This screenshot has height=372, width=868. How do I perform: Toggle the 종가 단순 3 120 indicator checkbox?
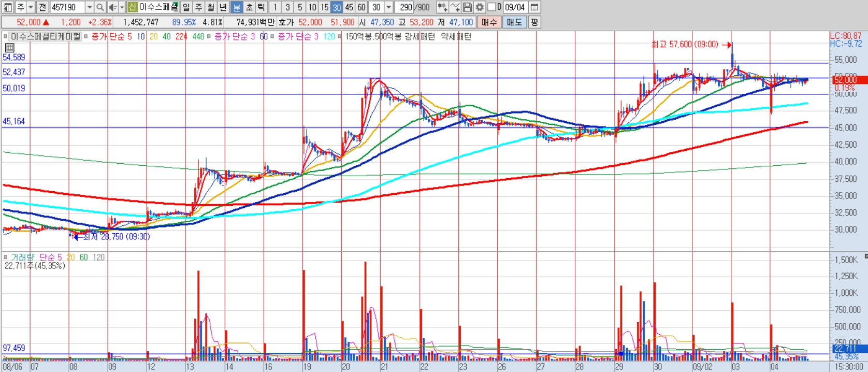[272, 37]
